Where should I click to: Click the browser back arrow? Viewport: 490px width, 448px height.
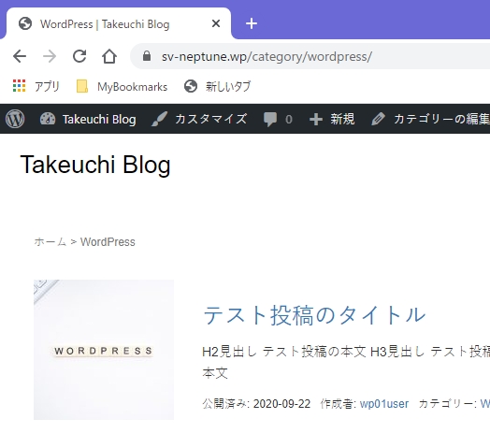click(x=20, y=57)
